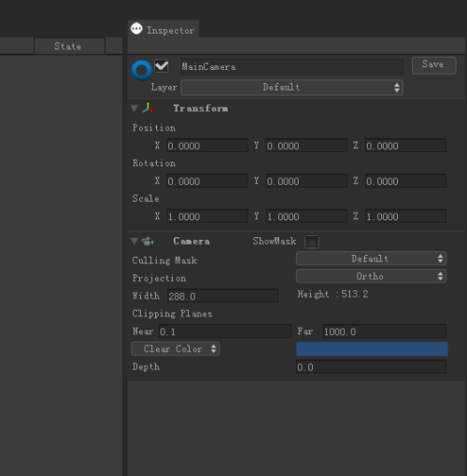Click the Transform section title

201,108
